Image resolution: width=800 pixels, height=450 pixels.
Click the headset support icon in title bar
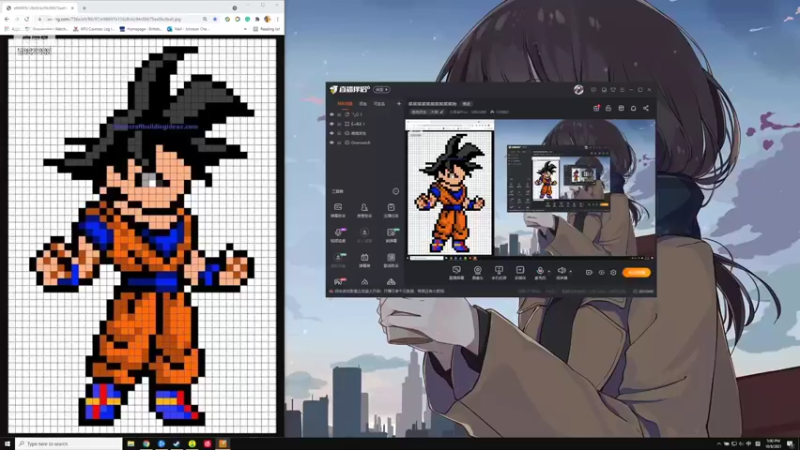604,90
